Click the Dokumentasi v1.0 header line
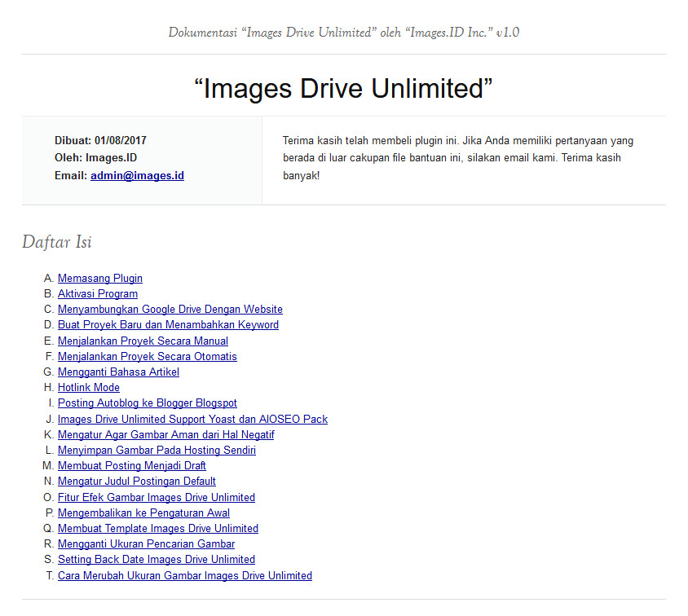Viewport: 688px width, 616px height. [343, 33]
